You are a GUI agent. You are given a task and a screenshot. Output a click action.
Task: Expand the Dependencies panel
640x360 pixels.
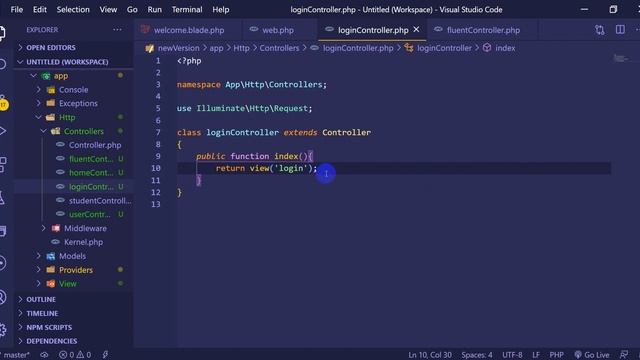[51, 341]
